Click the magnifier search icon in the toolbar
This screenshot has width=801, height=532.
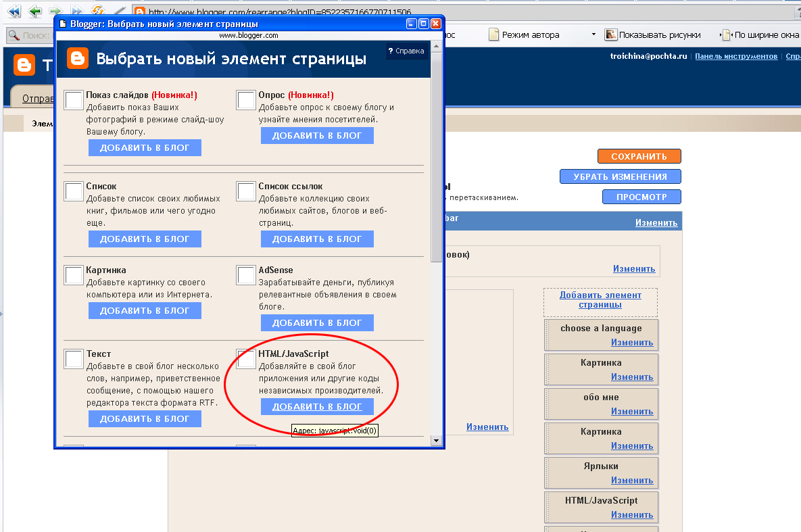14,34
